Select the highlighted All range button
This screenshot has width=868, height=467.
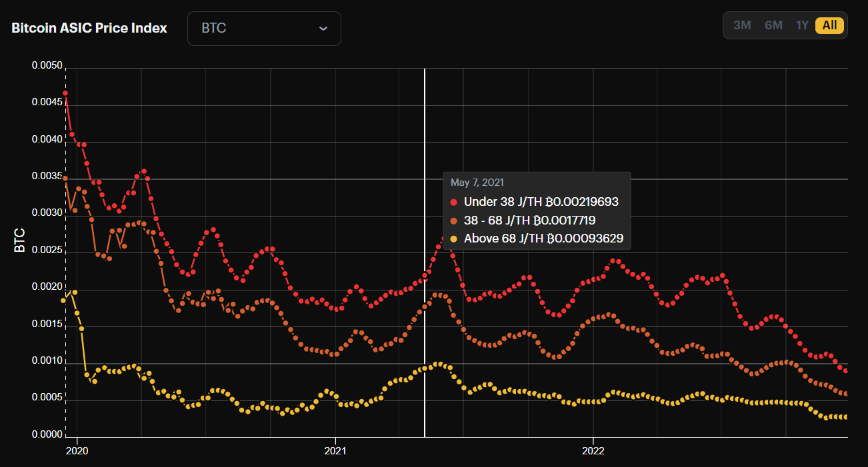[x=829, y=25]
